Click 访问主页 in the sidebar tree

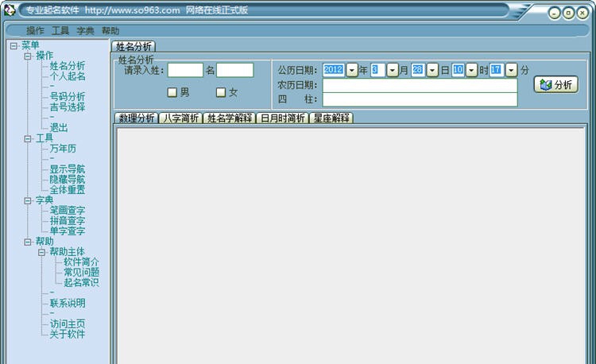(x=68, y=323)
